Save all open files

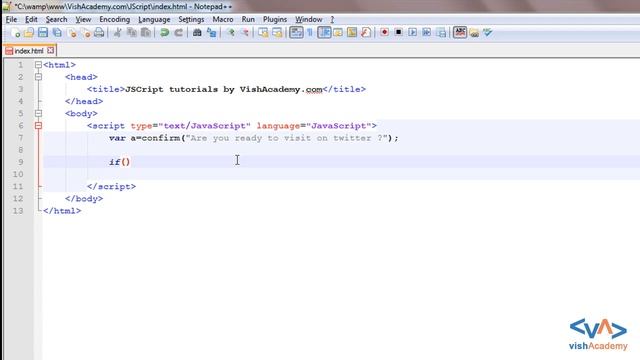pos(57,33)
